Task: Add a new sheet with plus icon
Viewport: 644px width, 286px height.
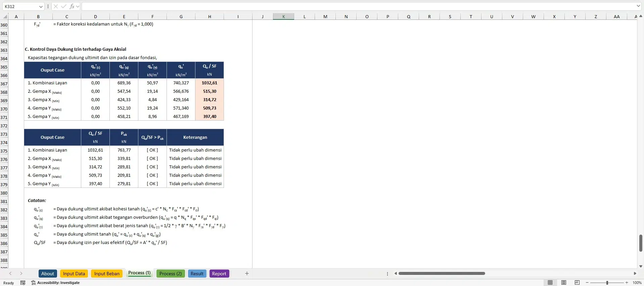Action: point(247,274)
